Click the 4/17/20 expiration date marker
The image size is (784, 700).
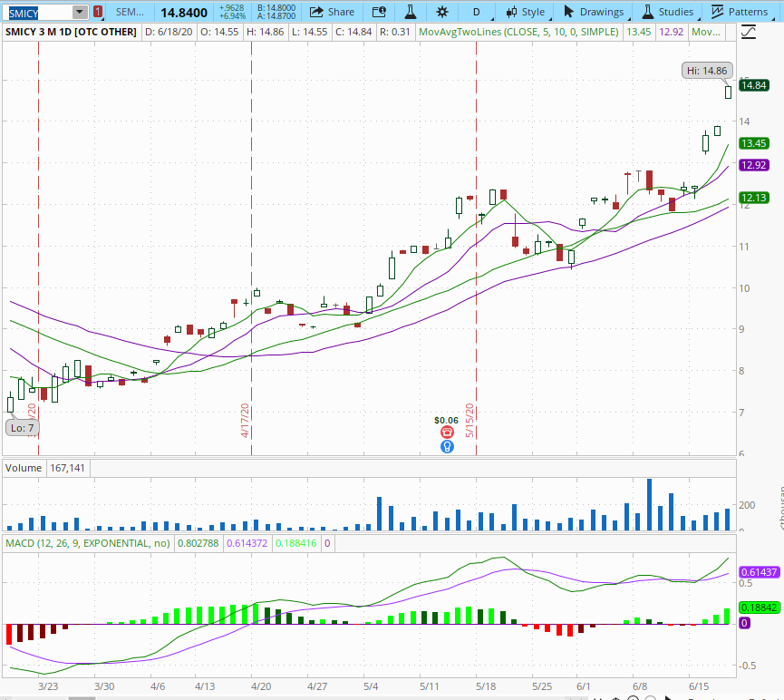[x=245, y=421]
